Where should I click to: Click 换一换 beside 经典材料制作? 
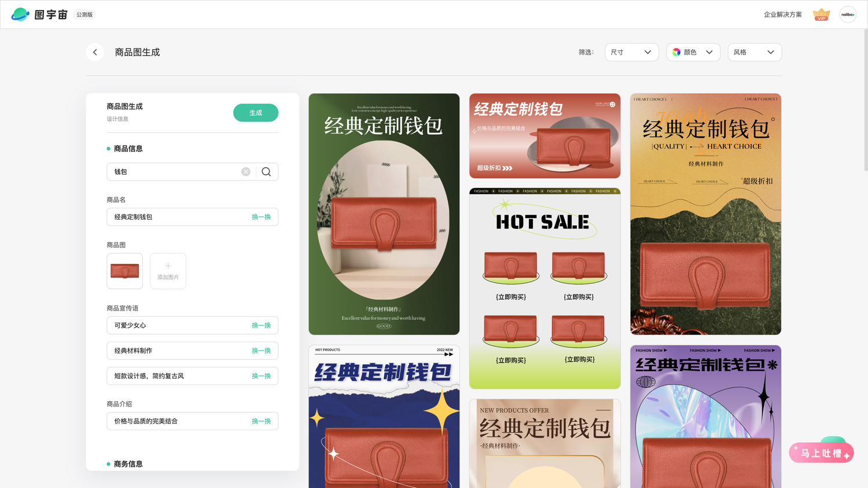[x=261, y=351]
